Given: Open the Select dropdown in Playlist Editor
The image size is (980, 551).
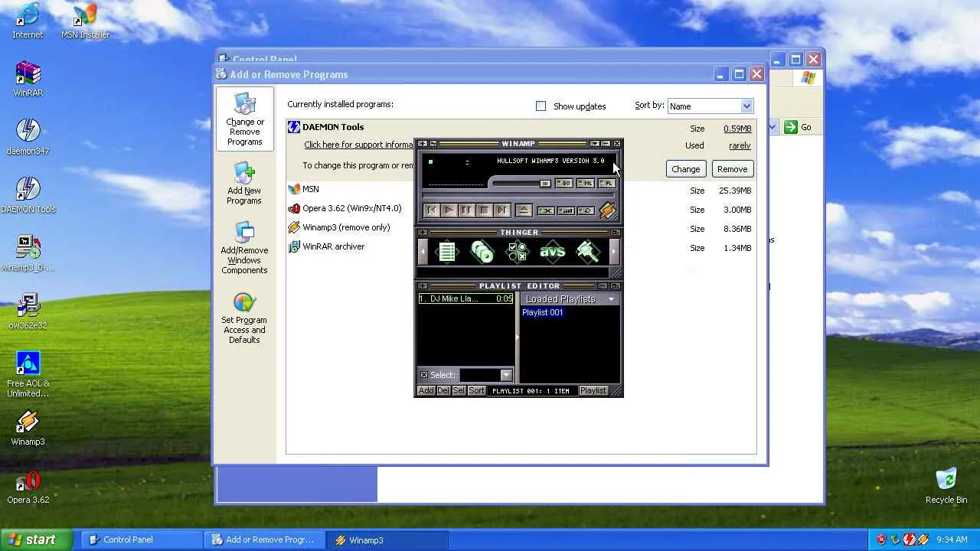Looking at the screenshot, I should [x=506, y=375].
